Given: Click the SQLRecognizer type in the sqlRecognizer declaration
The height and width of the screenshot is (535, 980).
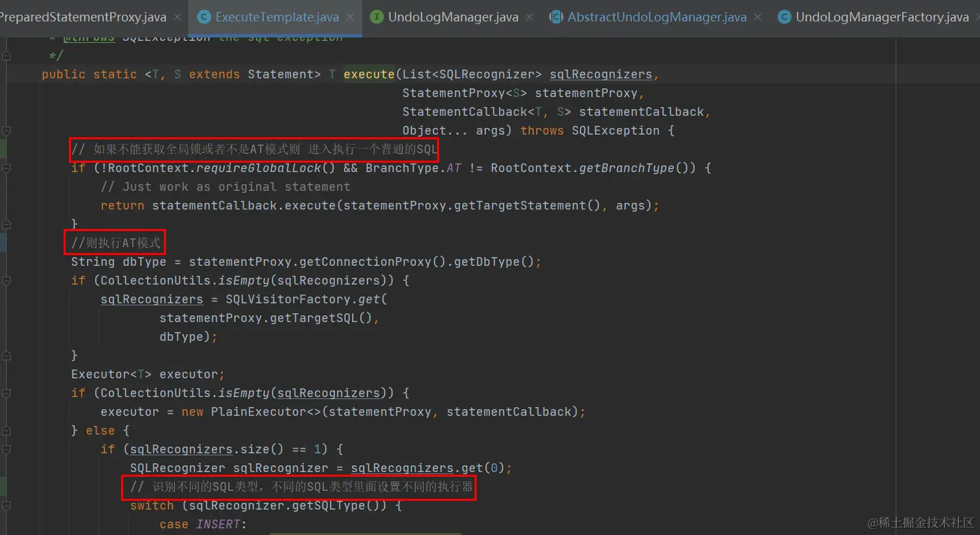Looking at the screenshot, I should pyautogui.click(x=177, y=468).
